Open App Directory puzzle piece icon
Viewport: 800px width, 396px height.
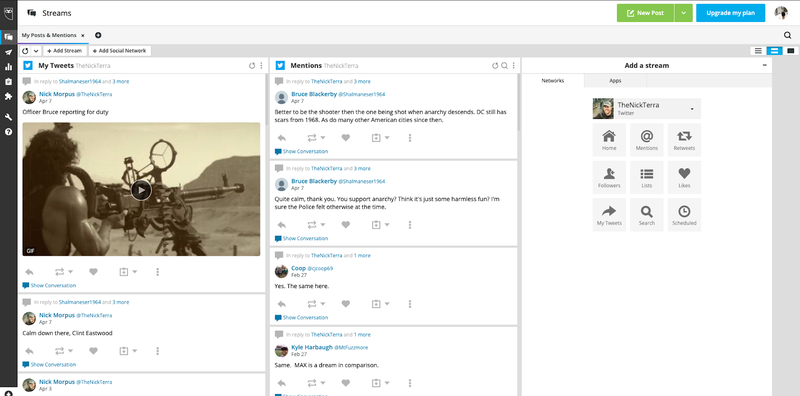pos(8,96)
